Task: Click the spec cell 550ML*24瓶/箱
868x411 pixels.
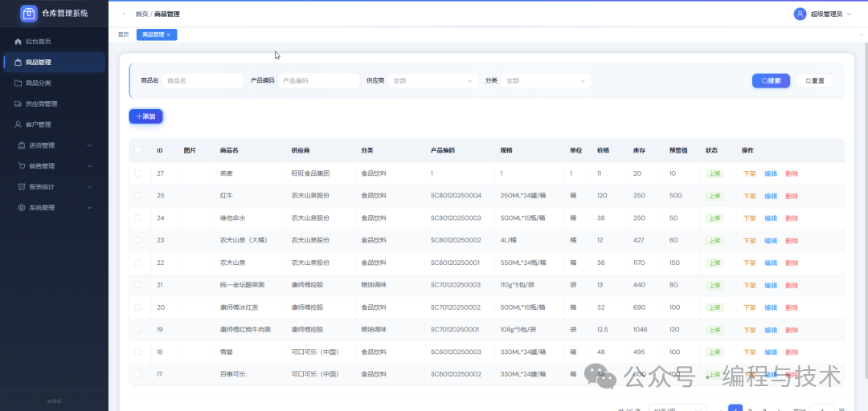Action: tap(524, 262)
